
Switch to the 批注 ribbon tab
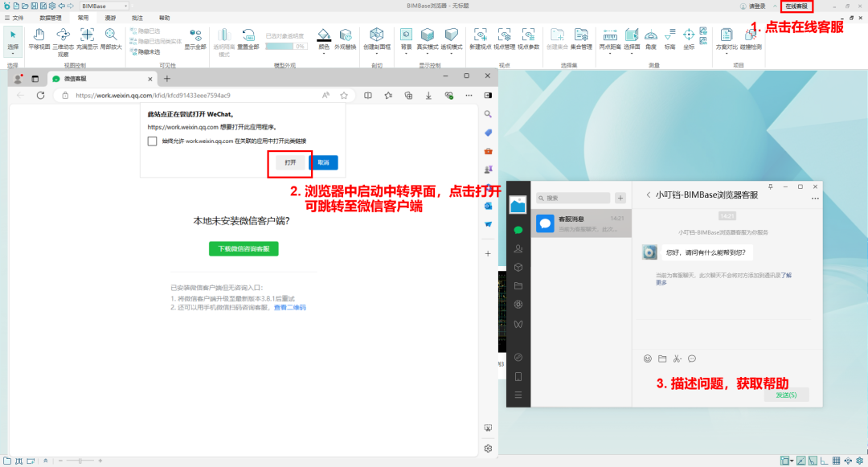(x=137, y=18)
